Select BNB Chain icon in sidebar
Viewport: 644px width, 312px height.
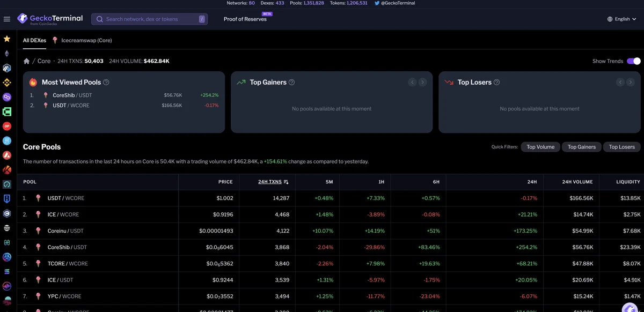pyautogui.click(x=7, y=83)
